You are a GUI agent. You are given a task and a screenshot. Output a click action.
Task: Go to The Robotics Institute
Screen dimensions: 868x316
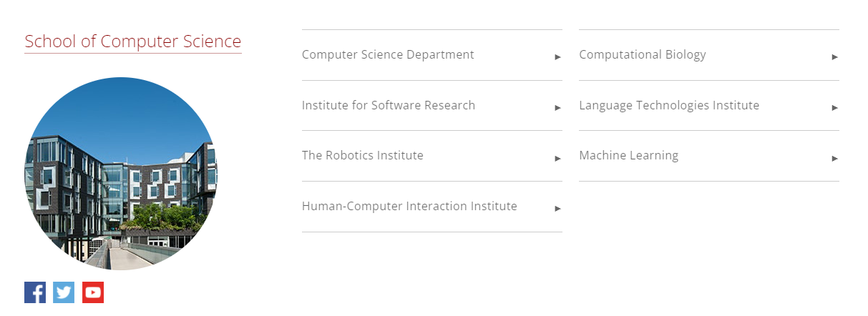tap(363, 155)
